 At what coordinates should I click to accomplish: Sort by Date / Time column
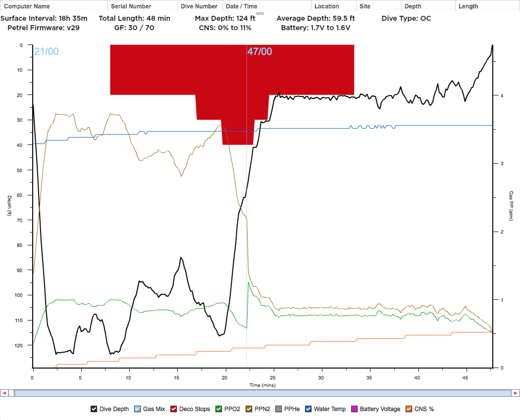pos(241,6)
